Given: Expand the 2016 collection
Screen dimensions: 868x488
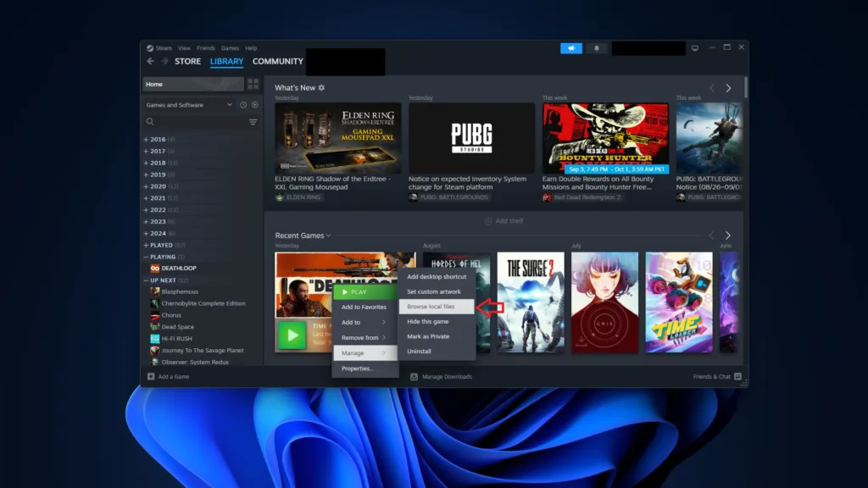Looking at the screenshot, I should [x=146, y=140].
